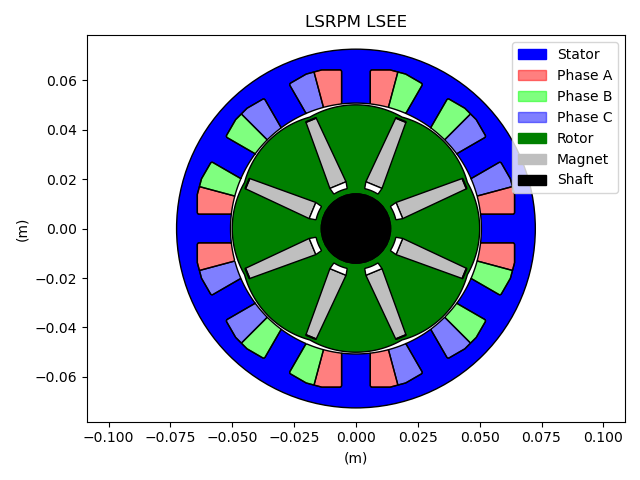Select the 'Shaft' legend label text
640x480 pixels.
click(576, 179)
